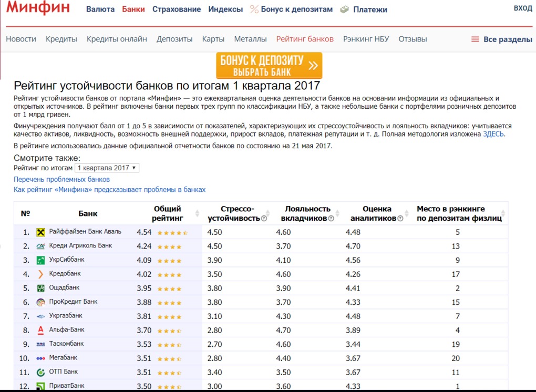This screenshot has height=392, width=536.
Task: Open the Все разделы hamburger menu
Action: pos(475,38)
